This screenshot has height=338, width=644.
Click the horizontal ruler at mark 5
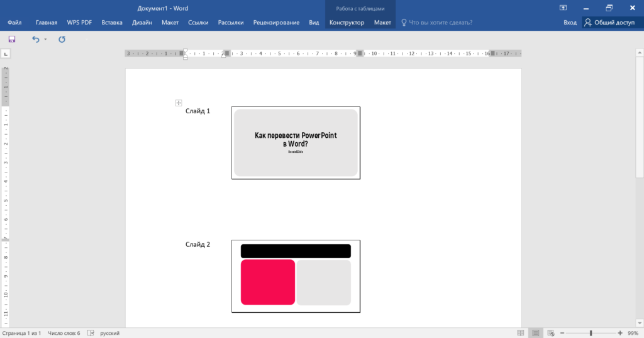(x=279, y=54)
